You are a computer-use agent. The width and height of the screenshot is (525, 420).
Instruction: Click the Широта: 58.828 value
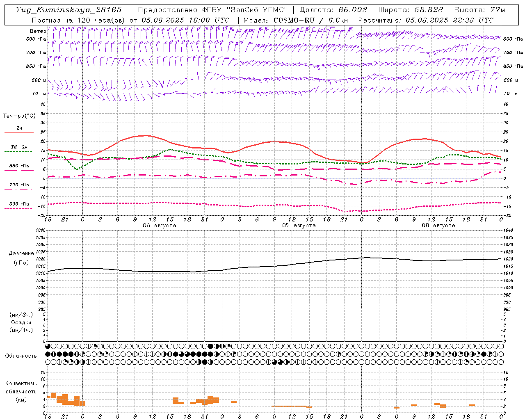(x=411, y=10)
